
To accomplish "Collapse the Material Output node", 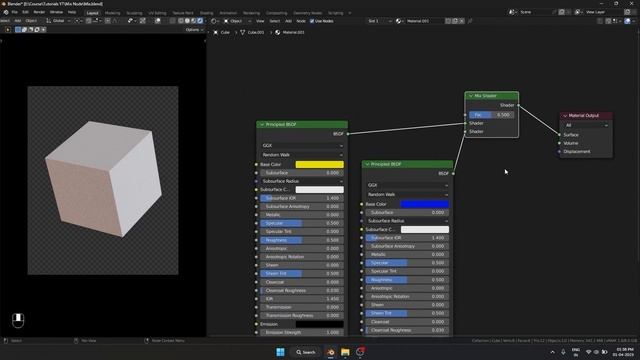I will 565,116.
